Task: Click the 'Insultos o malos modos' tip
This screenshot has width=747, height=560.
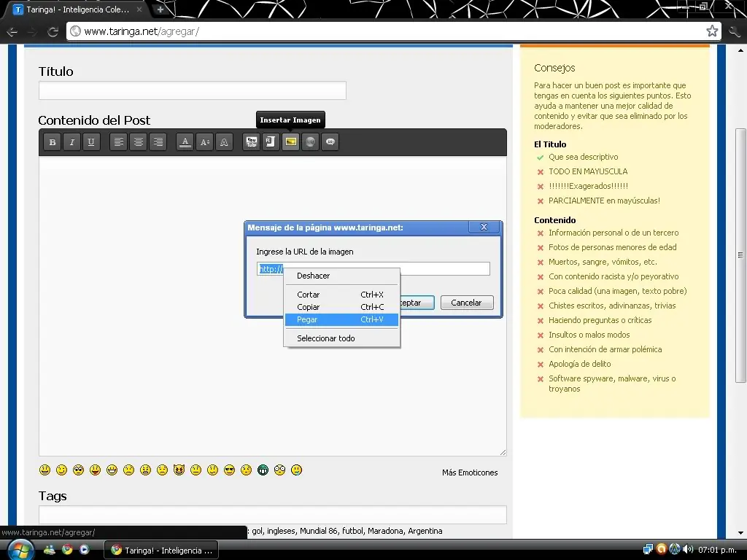Action: [x=589, y=335]
